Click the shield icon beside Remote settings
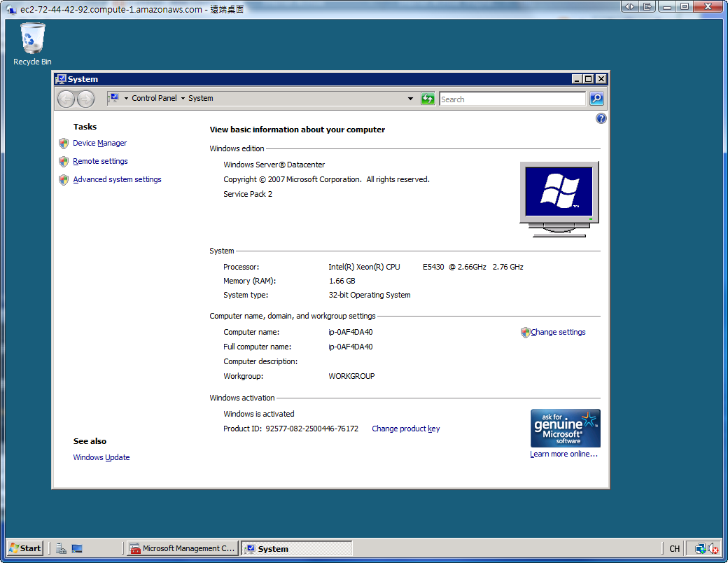The image size is (728, 563). 64,162
